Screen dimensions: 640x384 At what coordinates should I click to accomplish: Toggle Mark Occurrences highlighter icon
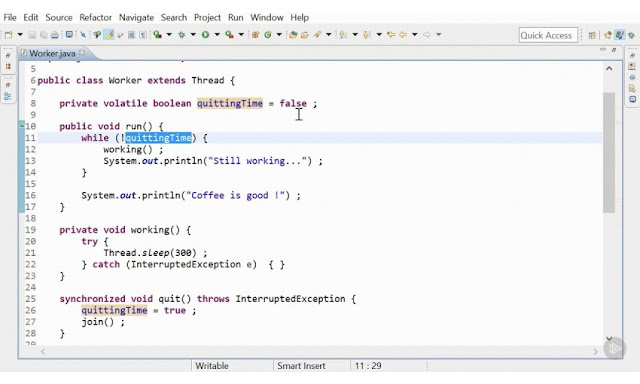coord(109,34)
